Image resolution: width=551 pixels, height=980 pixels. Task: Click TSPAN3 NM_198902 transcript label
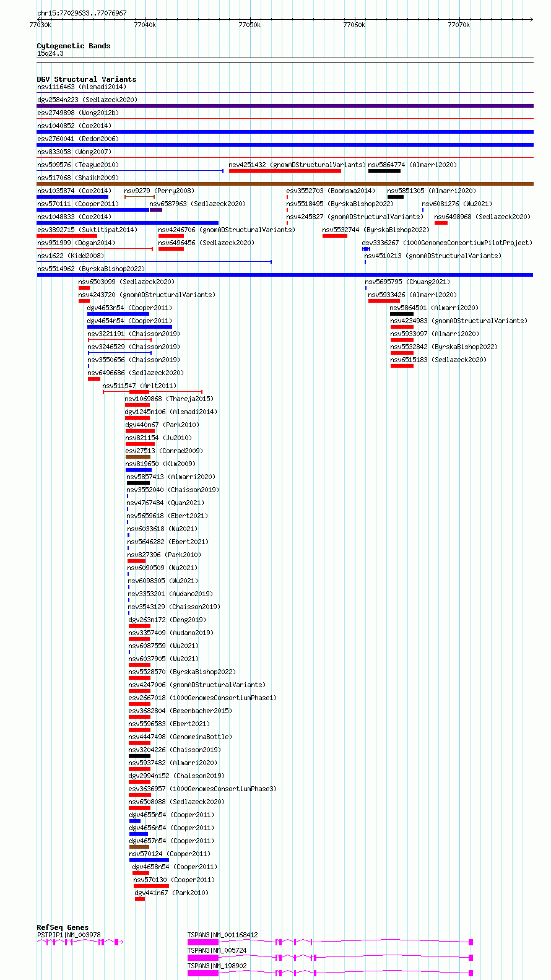point(217,966)
